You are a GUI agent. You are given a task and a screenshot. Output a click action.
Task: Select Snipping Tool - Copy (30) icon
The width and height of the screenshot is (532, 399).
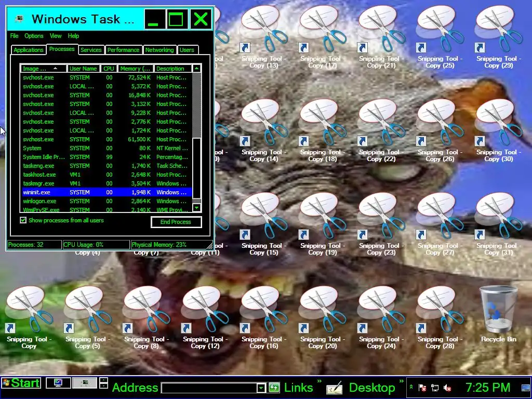(x=498, y=130)
